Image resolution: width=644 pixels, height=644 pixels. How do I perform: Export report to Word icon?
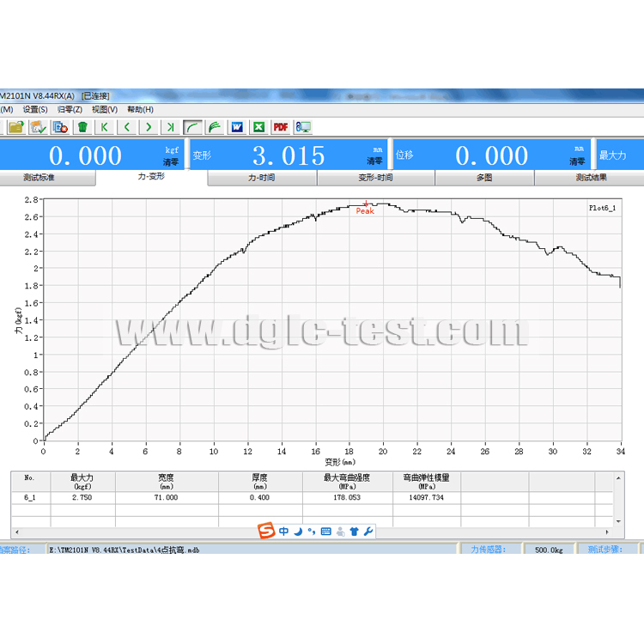237,127
